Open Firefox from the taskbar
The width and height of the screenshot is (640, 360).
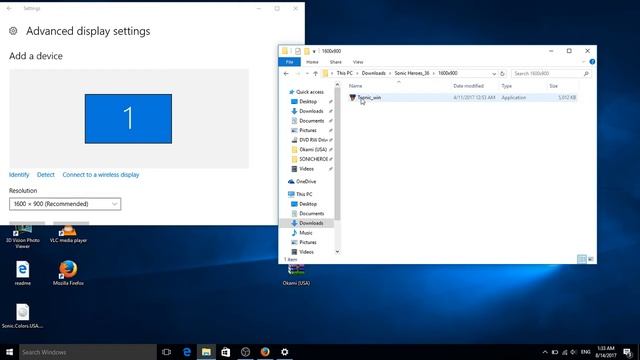click(x=265, y=352)
